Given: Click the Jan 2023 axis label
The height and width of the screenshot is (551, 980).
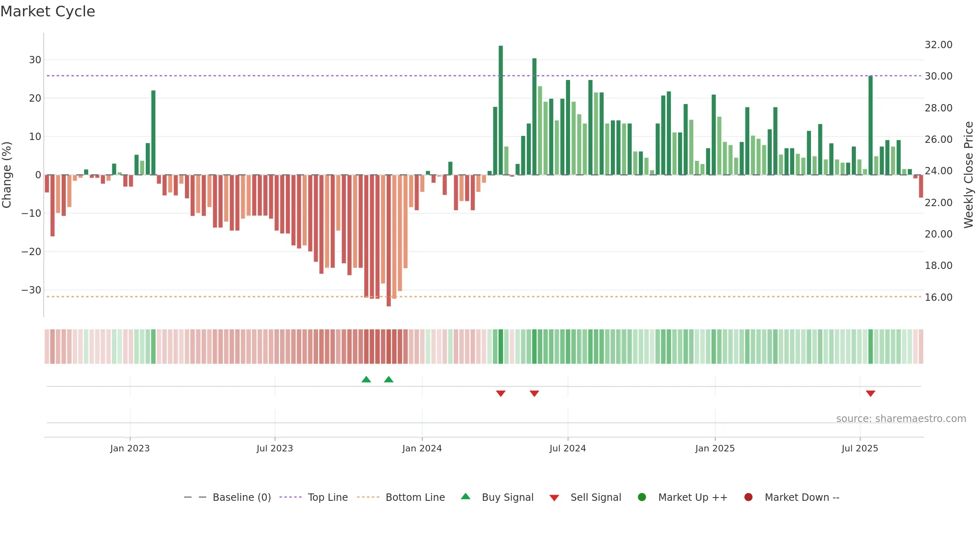Looking at the screenshot, I should click(x=130, y=448).
